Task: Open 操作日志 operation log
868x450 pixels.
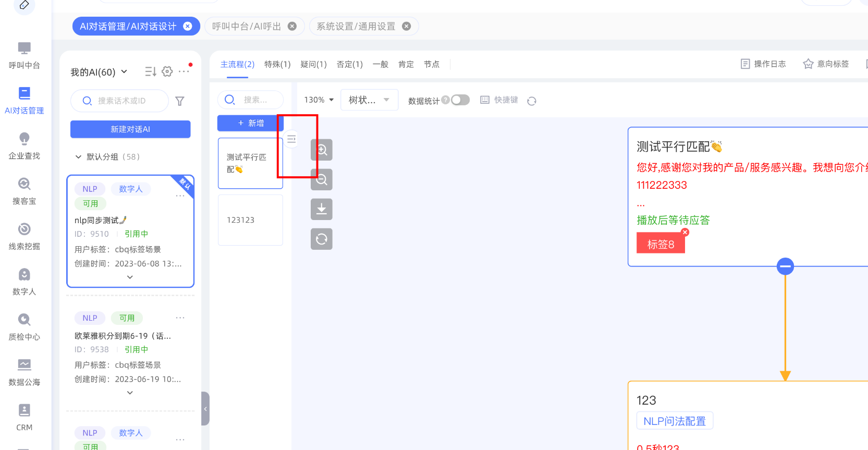Action: (x=763, y=64)
